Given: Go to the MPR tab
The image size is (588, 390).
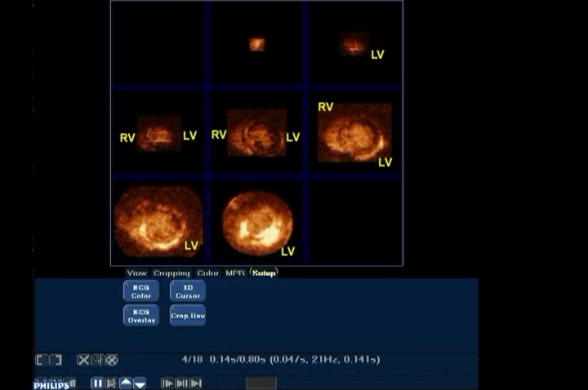Looking at the screenshot, I should pyautogui.click(x=234, y=273).
